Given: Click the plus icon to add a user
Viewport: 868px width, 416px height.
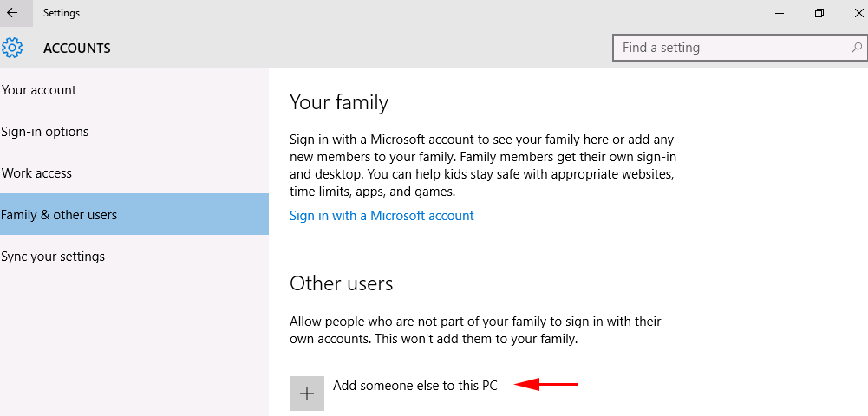Looking at the screenshot, I should click(x=307, y=393).
